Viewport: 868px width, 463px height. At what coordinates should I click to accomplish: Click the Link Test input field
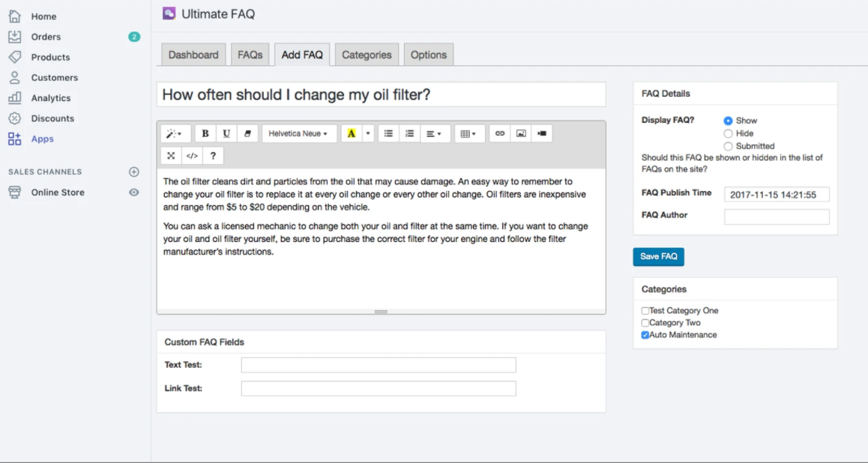379,388
